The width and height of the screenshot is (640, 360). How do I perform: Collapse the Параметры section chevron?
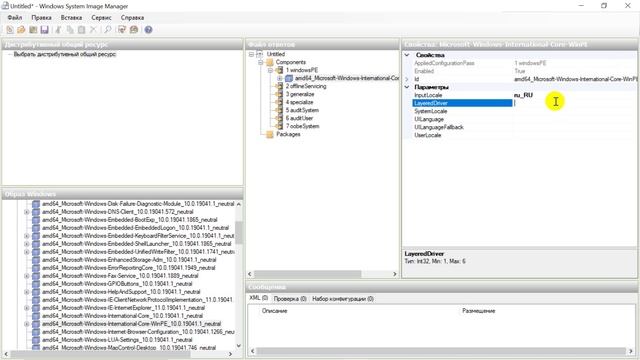(407, 87)
